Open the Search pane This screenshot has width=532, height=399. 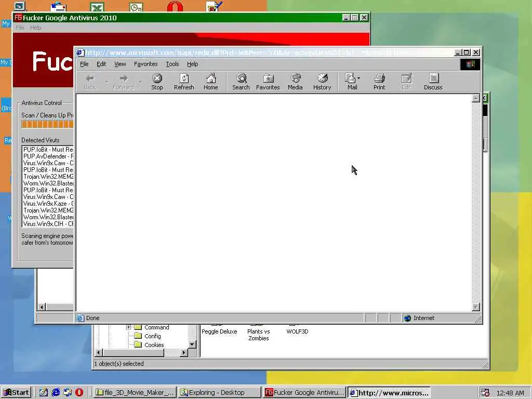pyautogui.click(x=241, y=82)
